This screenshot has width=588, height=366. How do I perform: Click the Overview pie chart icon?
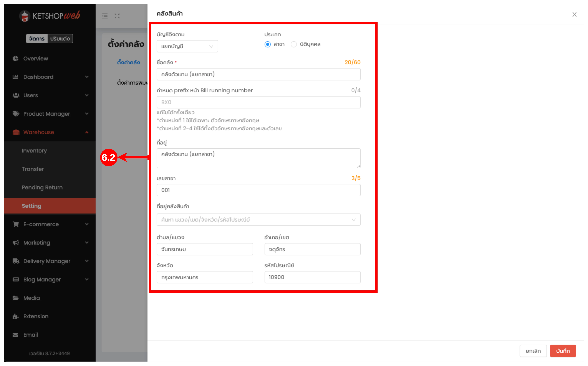[x=15, y=59]
